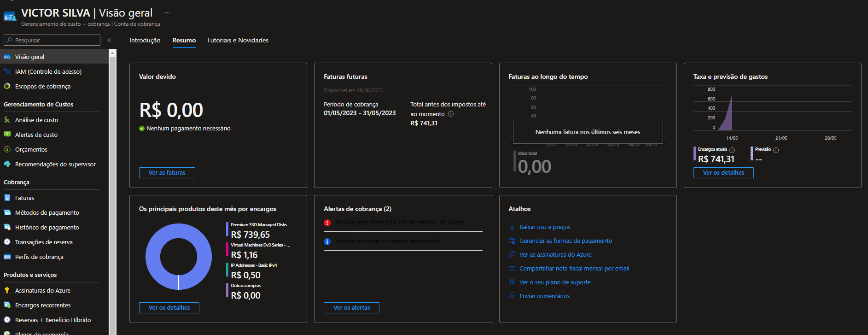Open Visão geral in sidebar

54,57
